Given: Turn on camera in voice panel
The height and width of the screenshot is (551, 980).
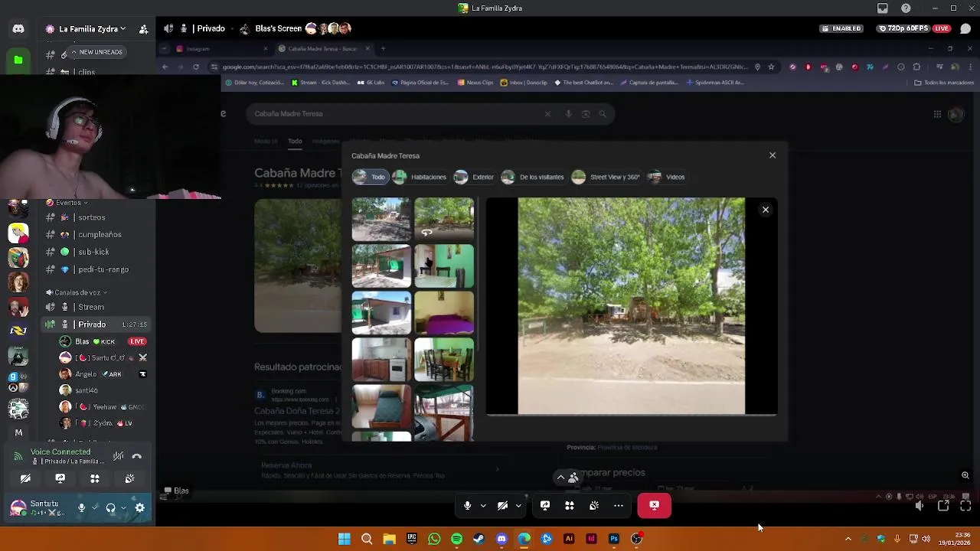Looking at the screenshot, I should tap(25, 478).
